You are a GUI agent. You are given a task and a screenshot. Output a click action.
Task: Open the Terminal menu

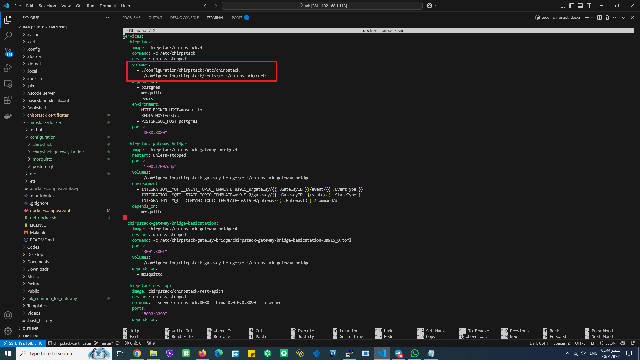point(107,6)
